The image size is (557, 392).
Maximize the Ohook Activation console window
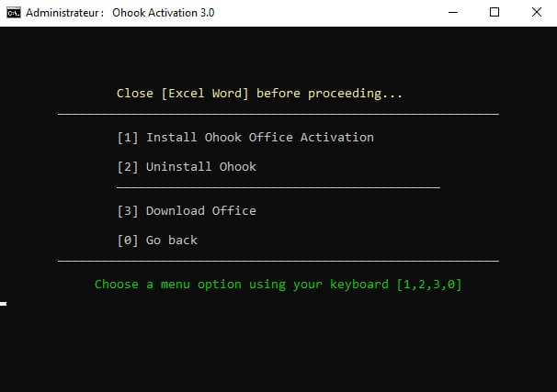point(494,13)
